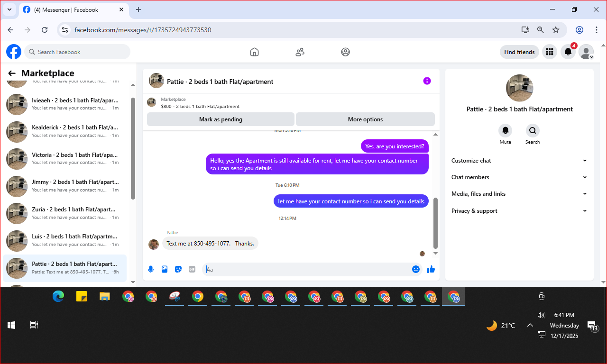607x364 pixels.
Task: Open Chrome zoom magnifier icon
Action: (x=541, y=30)
